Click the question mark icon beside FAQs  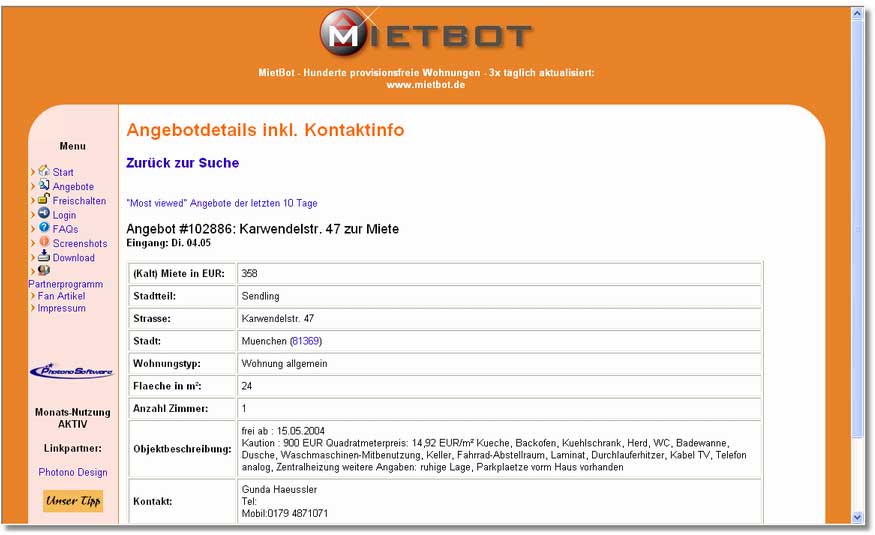44,228
